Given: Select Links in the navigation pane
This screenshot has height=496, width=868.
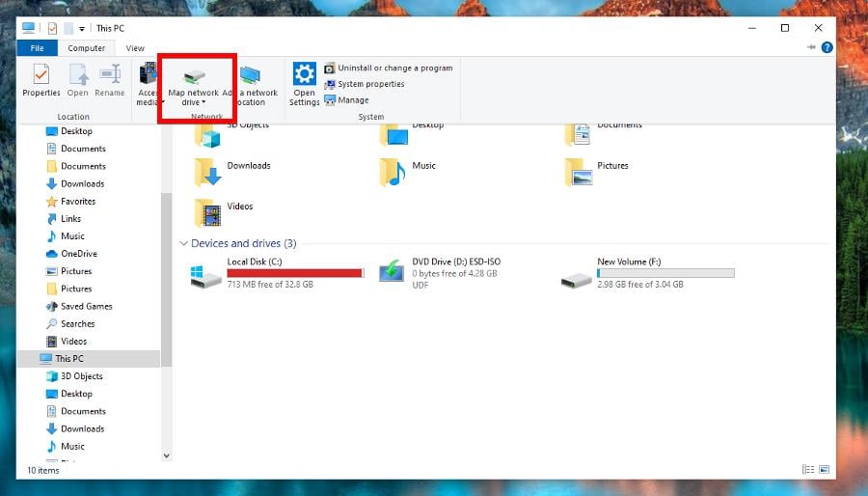Looking at the screenshot, I should click(x=64, y=219).
